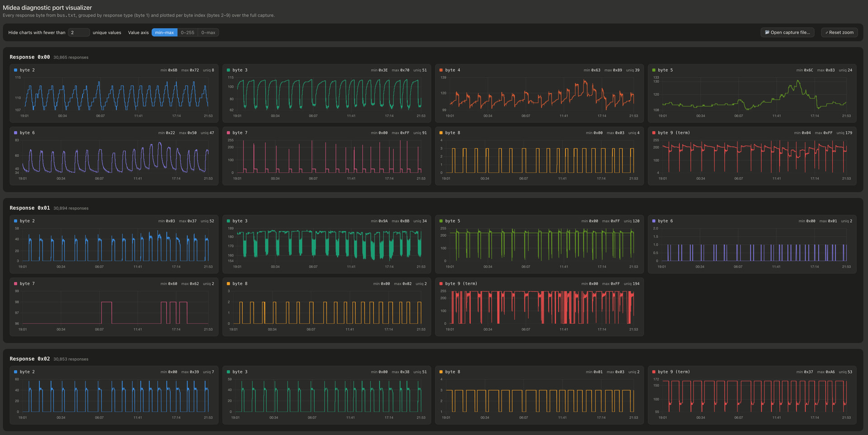Image resolution: width=868 pixels, height=435 pixels.
Task: Click the byte 8 plot in Response 0x00
Action: (539, 159)
